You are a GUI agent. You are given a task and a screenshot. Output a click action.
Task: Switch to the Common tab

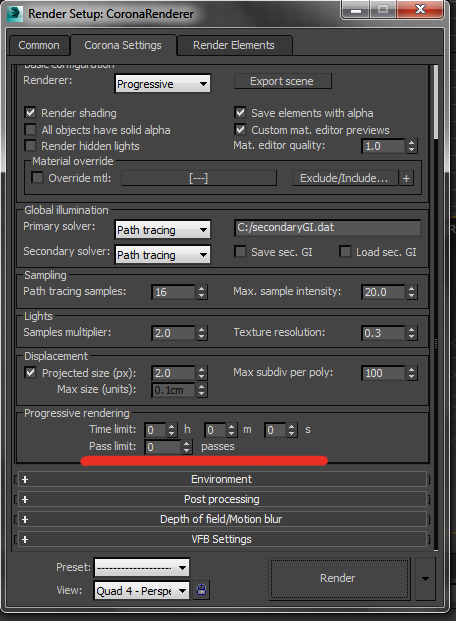pos(39,45)
